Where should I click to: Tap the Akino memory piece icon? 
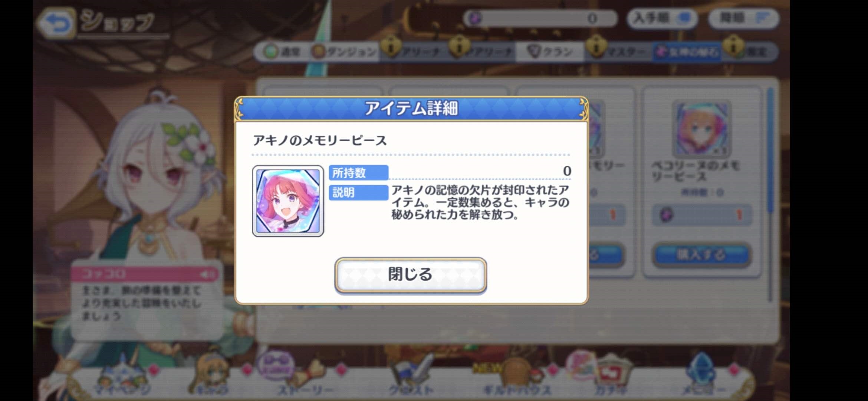tap(288, 201)
